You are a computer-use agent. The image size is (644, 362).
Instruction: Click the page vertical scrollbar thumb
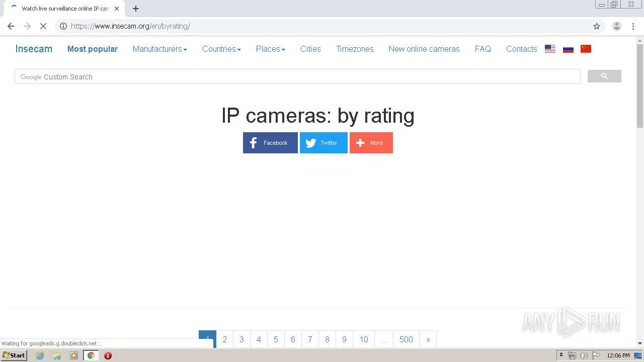click(640, 85)
